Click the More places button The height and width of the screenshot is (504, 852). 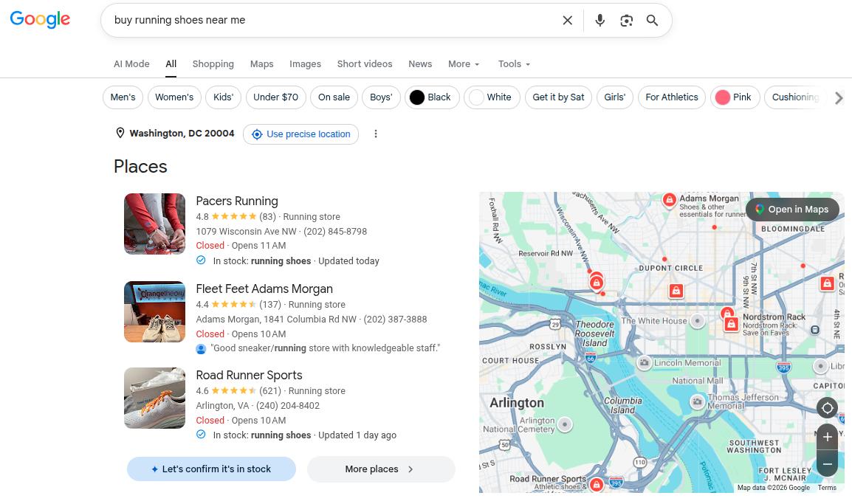click(381, 469)
